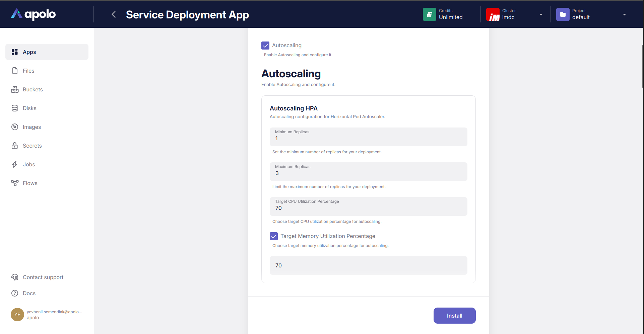The image size is (644, 334).
Task: Click the YE user avatar
Action: tap(17, 315)
